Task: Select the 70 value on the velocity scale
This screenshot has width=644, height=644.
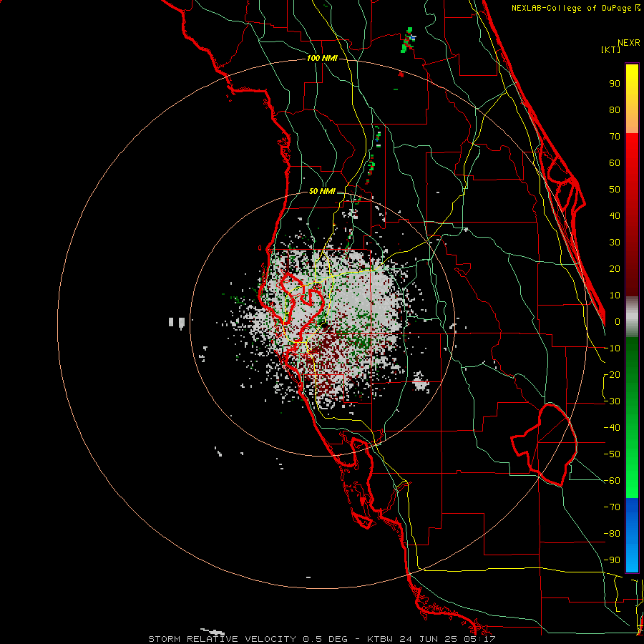Action: pyautogui.click(x=615, y=137)
